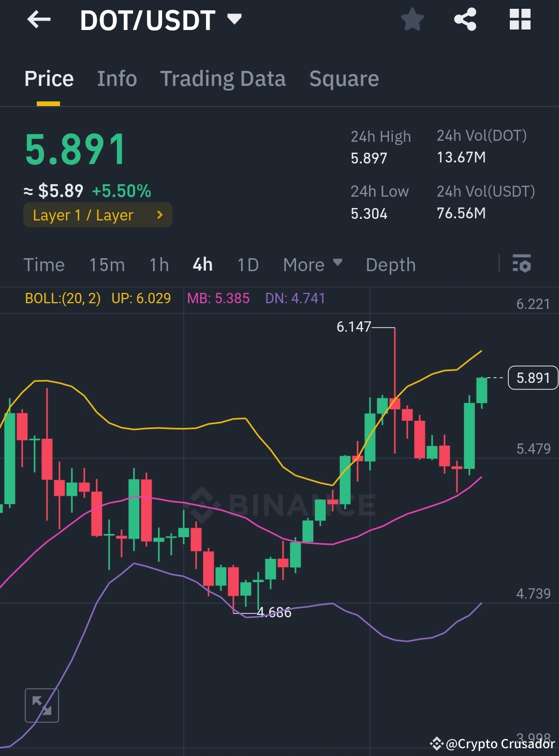Switch to Depth view
Screen dimensions: 559x756
(390, 264)
